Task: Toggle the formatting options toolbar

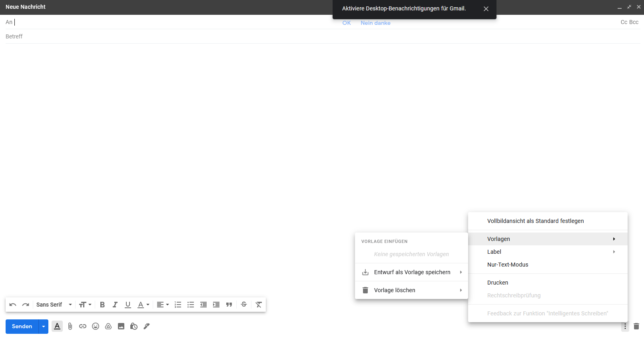Action: coord(57,327)
